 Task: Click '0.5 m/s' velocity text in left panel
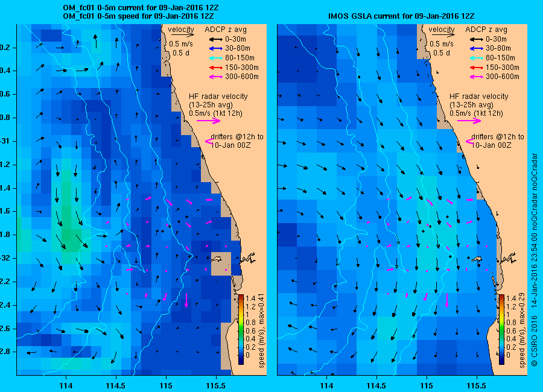[x=181, y=44]
